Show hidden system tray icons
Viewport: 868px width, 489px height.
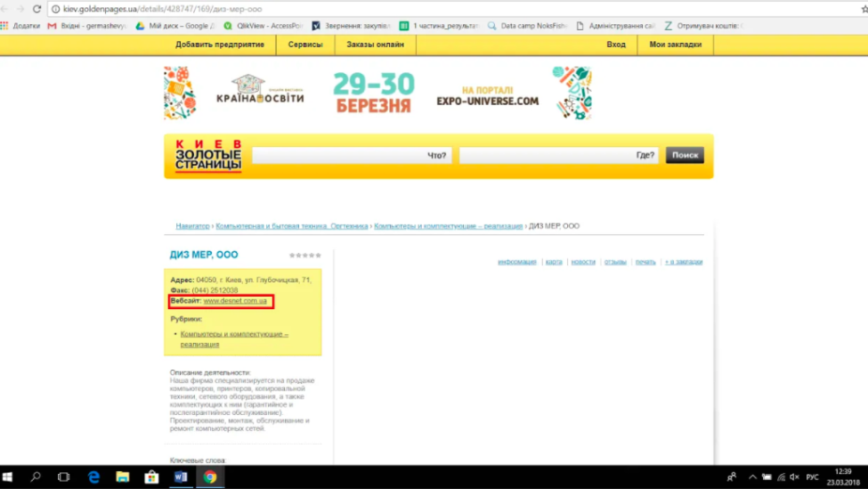pyautogui.click(x=752, y=477)
